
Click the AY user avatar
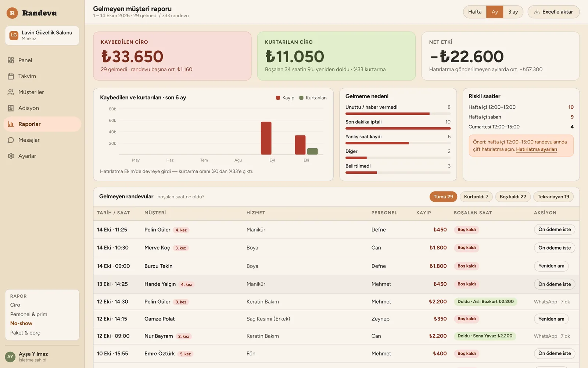click(x=10, y=357)
